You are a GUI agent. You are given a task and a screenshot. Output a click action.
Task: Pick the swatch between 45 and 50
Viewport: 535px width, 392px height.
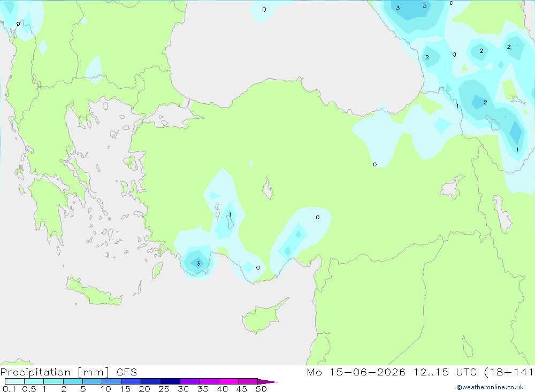point(248,381)
